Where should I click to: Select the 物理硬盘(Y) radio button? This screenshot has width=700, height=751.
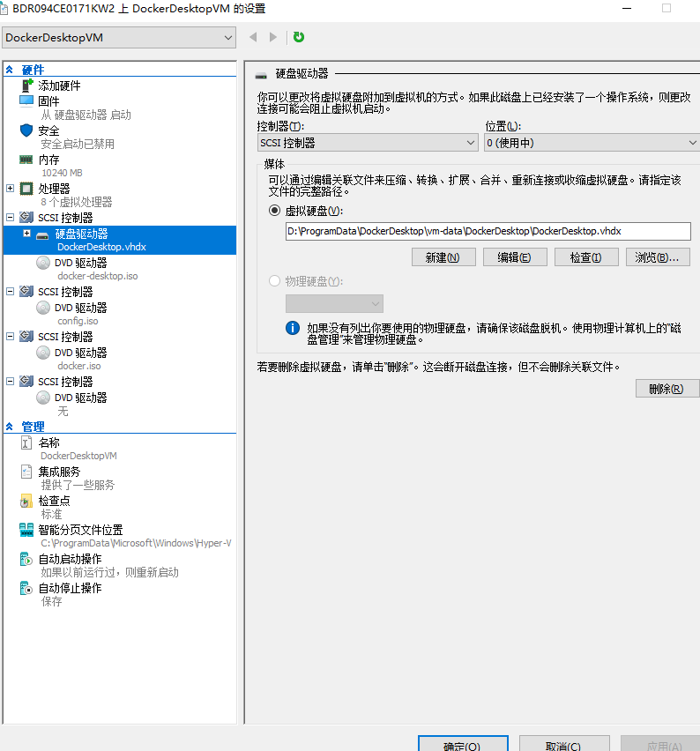pyautogui.click(x=274, y=280)
